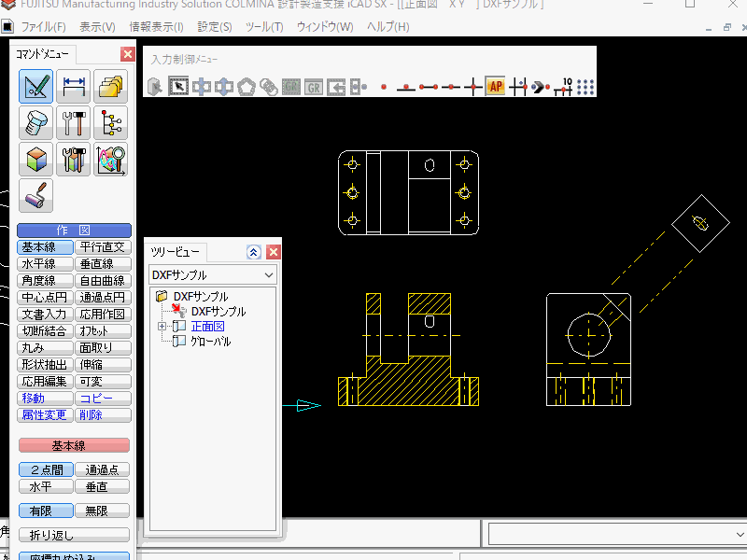Click the stacked folders icon in command menu
The image size is (747, 560).
point(110,87)
